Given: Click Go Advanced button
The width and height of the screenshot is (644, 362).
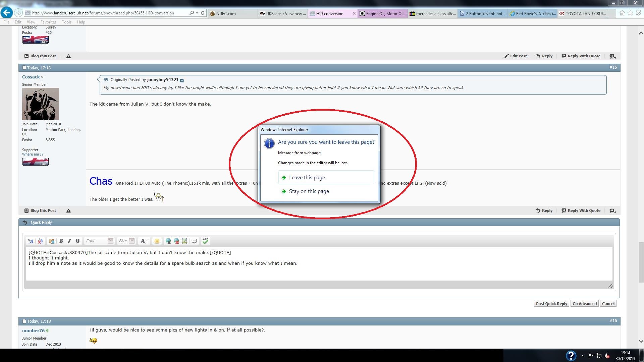Looking at the screenshot, I should click(584, 304).
